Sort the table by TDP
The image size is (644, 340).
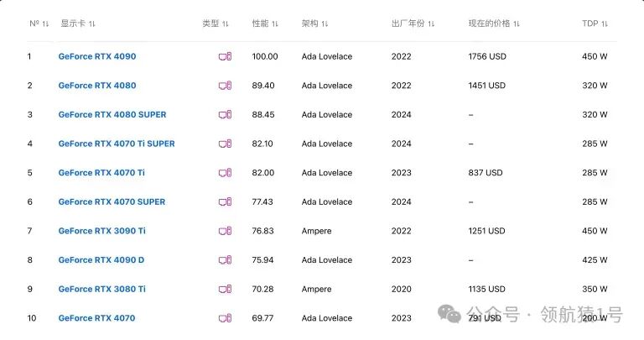tap(595, 24)
